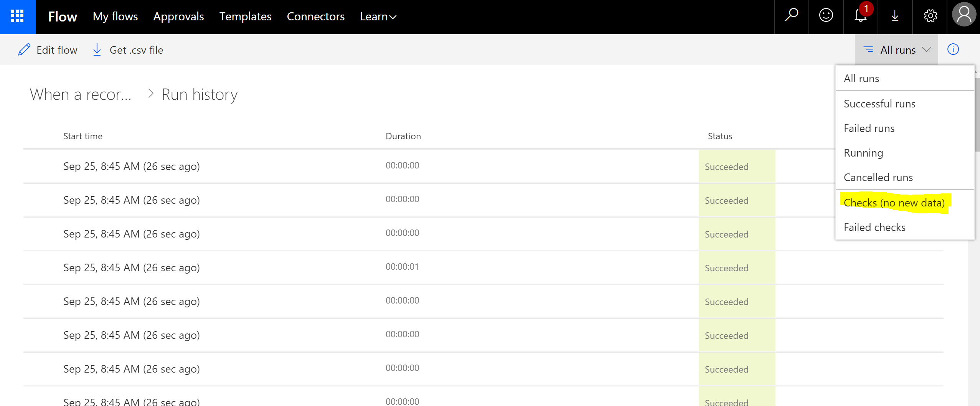Open the Templates page

[245, 17]
